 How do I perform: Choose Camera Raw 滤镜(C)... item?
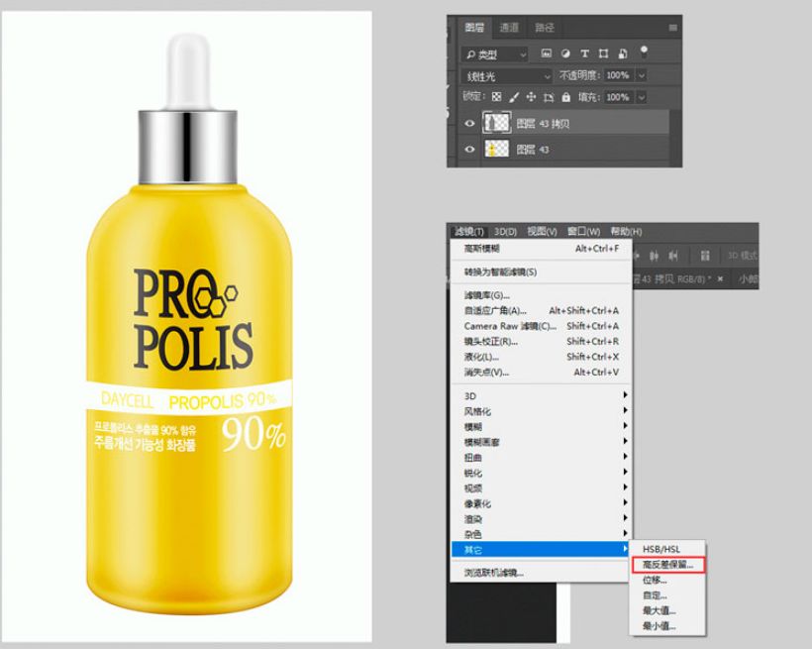coord(541,326)
